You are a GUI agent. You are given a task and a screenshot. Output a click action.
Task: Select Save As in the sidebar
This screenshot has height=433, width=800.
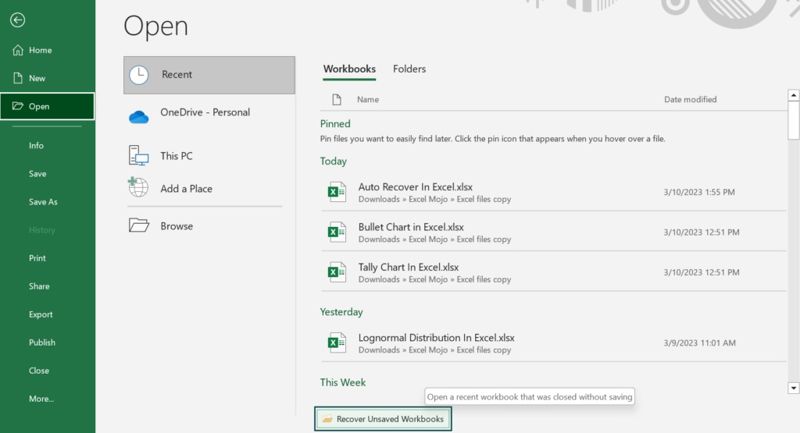click(43, 202)
